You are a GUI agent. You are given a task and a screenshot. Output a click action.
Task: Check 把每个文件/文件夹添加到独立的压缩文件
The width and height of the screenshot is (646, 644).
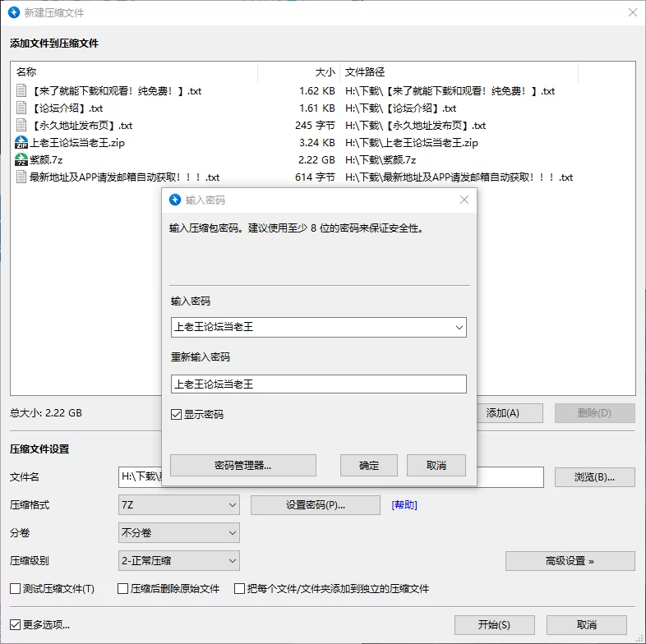tap(239, 589)
